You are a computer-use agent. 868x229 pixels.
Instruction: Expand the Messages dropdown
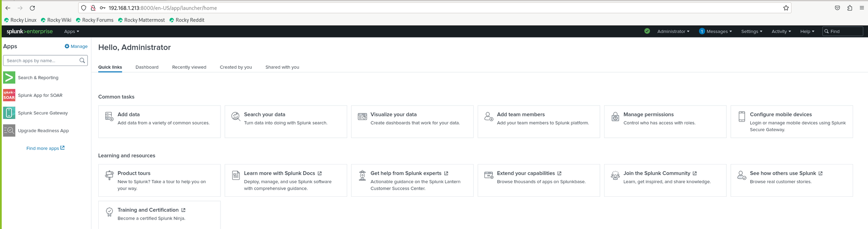[x=719, y=31]
